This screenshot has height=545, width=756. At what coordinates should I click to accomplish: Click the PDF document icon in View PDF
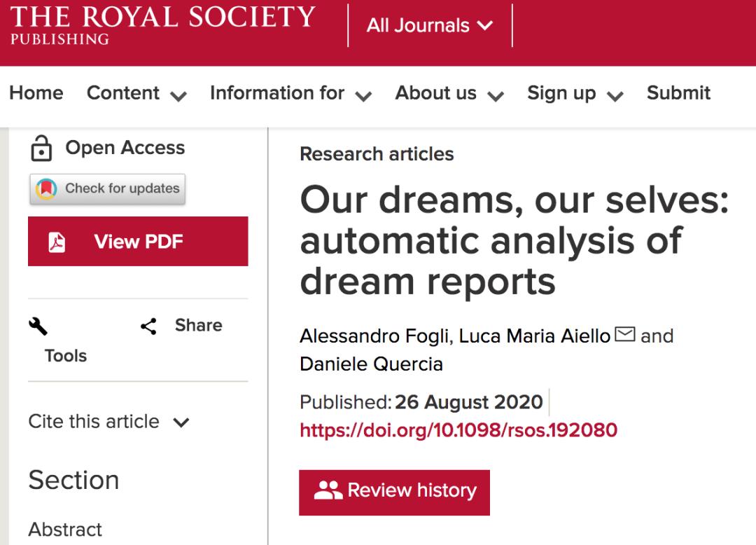point(57,242)
